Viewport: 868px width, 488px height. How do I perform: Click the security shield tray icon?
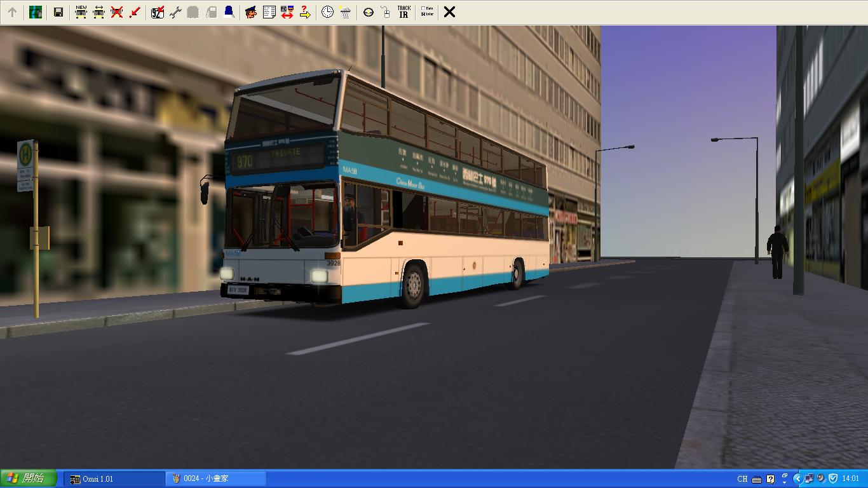tap(832, 479)
